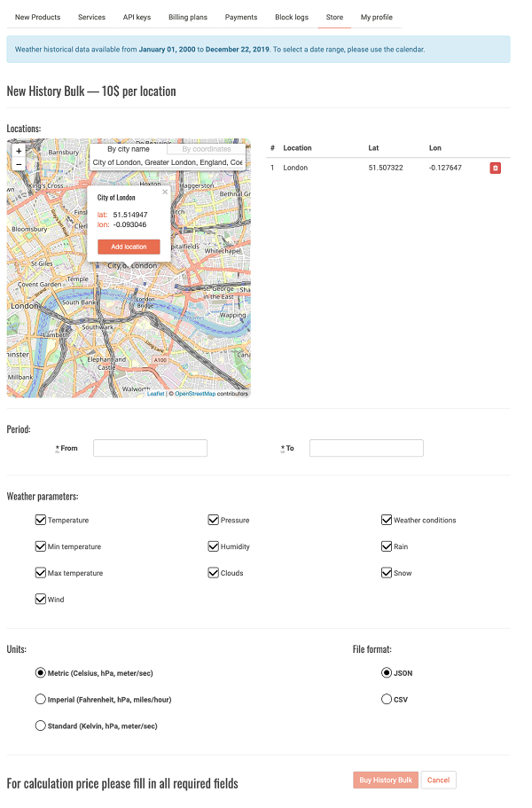This screenshot has height=808, width=532.
Task: Open My profile tab
Action: [377, 17]
